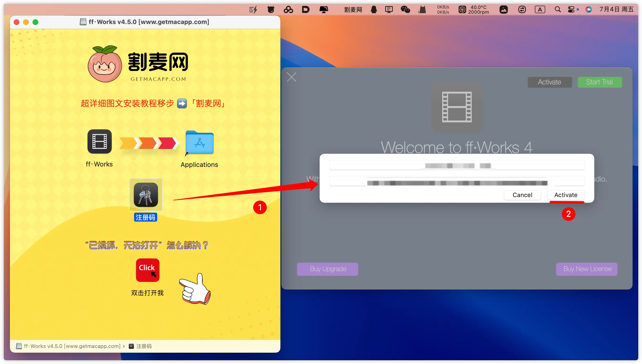Open the 割麦网 menu bar item

pyautogui.click(x=353, y=10)
